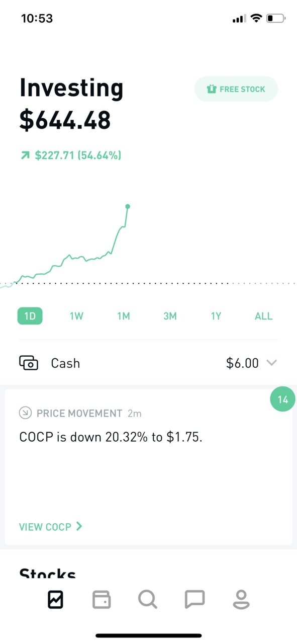Viewport: 297px width, 644px height.
Task: Show the ALL time range
Action: tap(263, 316)
